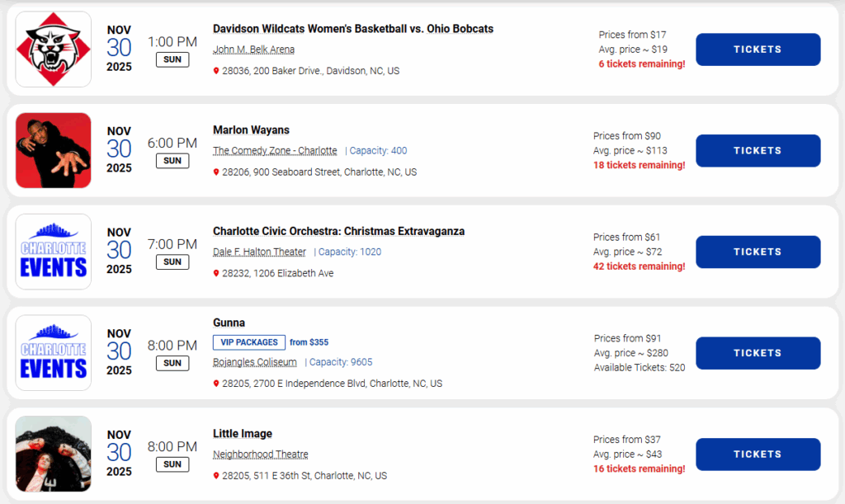The image size is (845, 504).
Task: Open the Marlon Wayans event photo
Action: coord(53,150)
